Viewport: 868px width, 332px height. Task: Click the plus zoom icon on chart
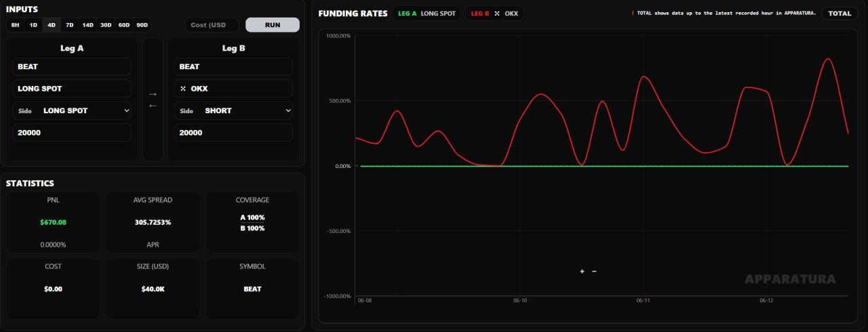point(582,271)
